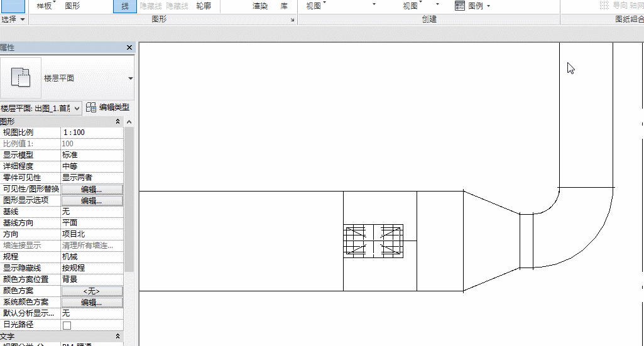Click the 图例 legend icon in ribbon
This screenshot has height=346, width=644.
coord(459,6)
